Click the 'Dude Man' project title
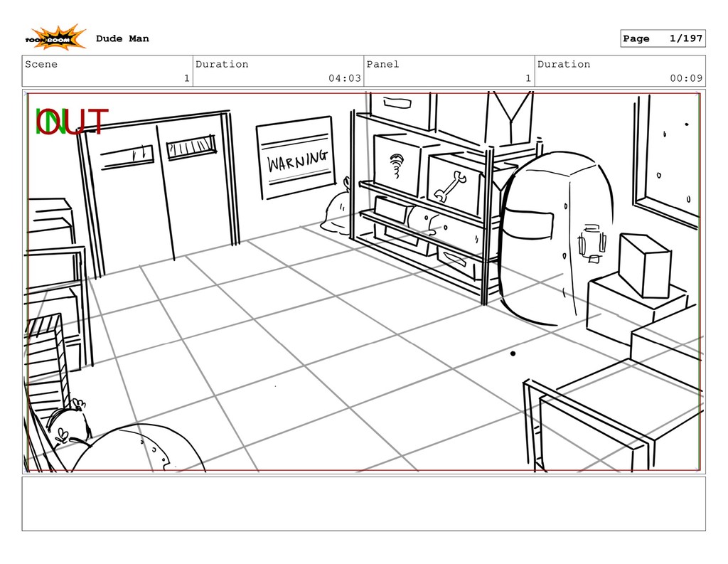 point(122,38)
